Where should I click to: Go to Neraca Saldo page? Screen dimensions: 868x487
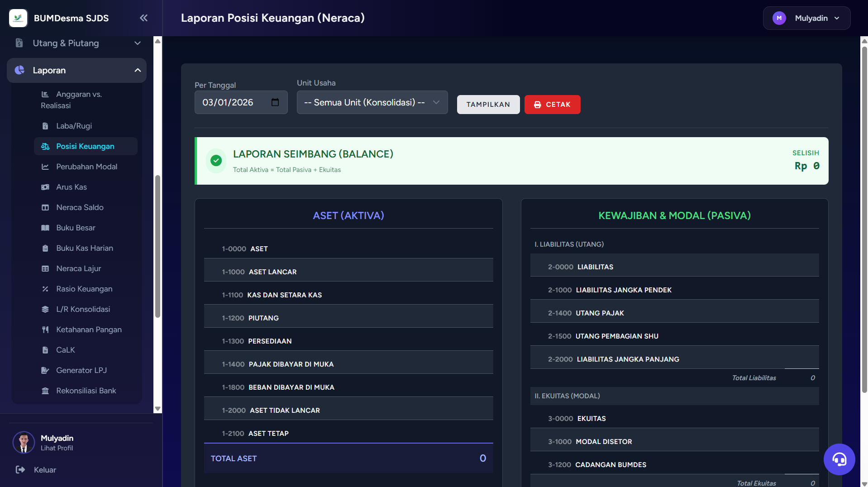point(80,207)
